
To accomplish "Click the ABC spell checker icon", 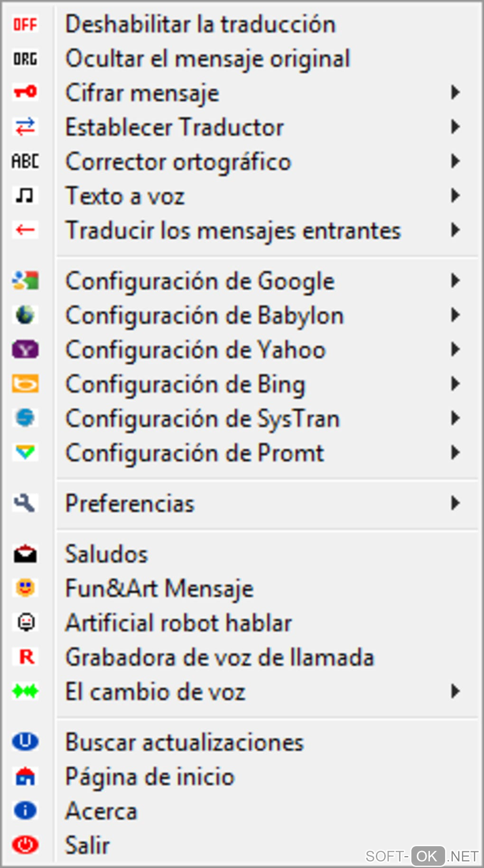I will pos(25,161).
